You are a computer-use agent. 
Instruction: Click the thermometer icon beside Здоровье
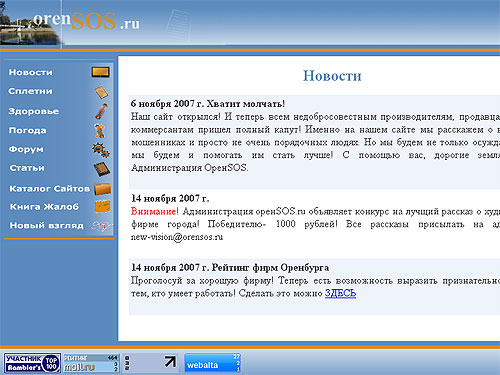[x=101, y=112]
